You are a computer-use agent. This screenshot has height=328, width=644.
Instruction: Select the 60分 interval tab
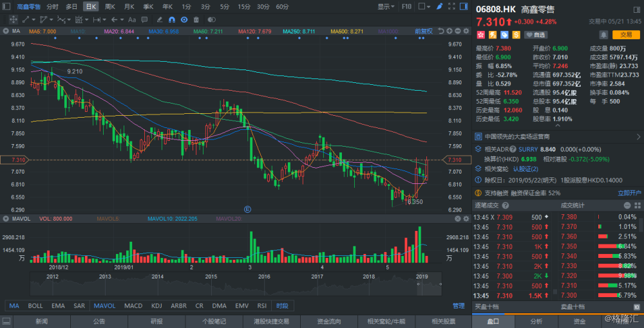[x=282, y=6]
